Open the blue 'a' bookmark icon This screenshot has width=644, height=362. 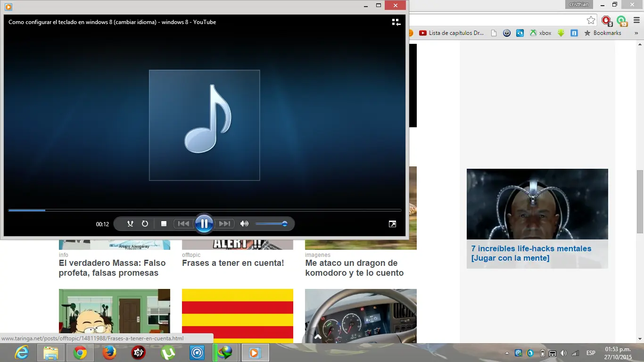tap(520, 33)
